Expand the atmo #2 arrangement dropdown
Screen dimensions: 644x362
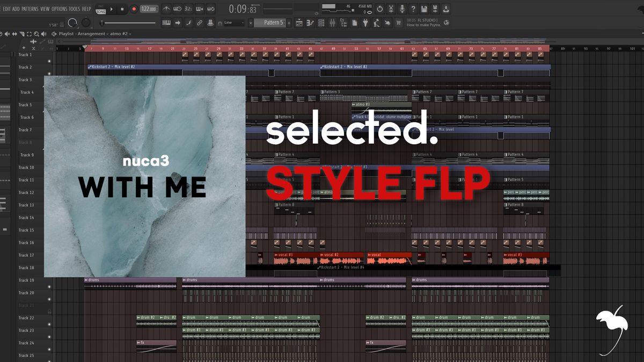click(129, 34)
